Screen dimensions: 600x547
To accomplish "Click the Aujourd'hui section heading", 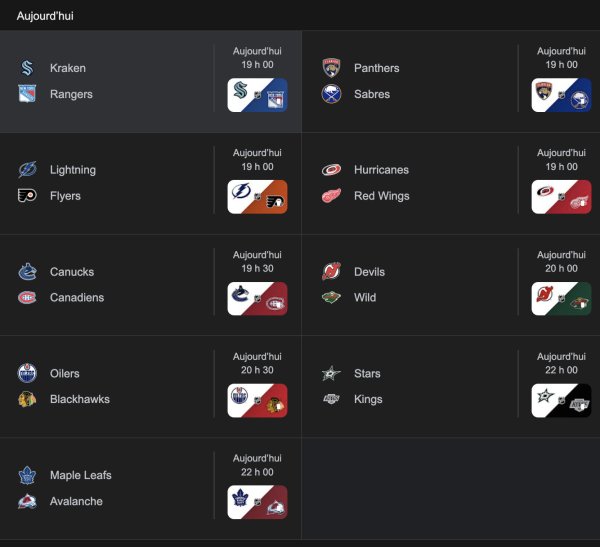I will coord(45,16).
